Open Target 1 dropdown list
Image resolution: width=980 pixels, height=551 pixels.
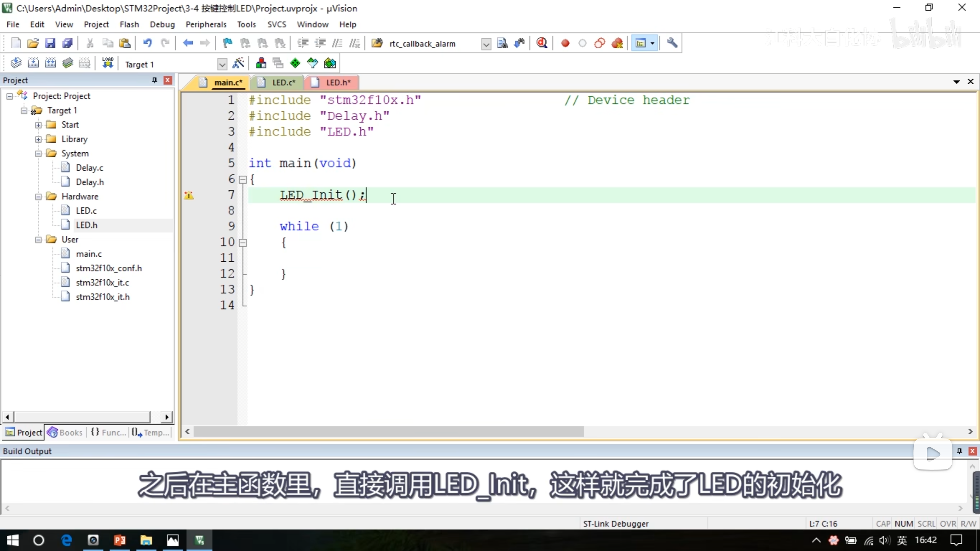click(x=222, y=64)
